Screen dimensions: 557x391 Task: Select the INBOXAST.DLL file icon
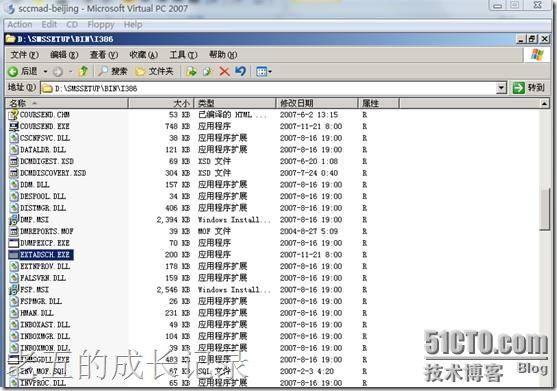(x=14, y=325)
